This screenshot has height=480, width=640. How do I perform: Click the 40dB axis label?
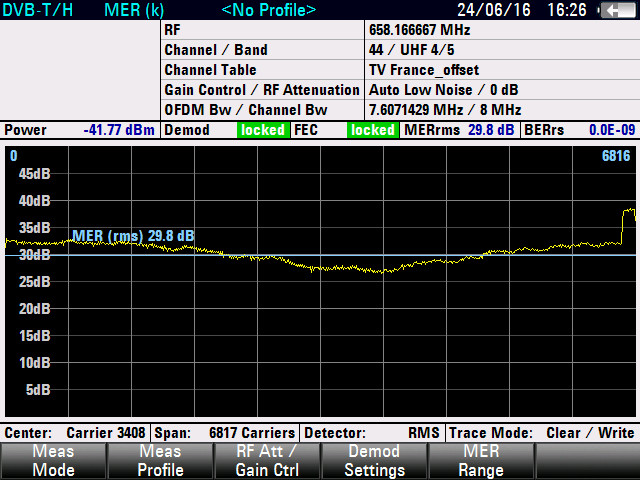pos(34,201)
